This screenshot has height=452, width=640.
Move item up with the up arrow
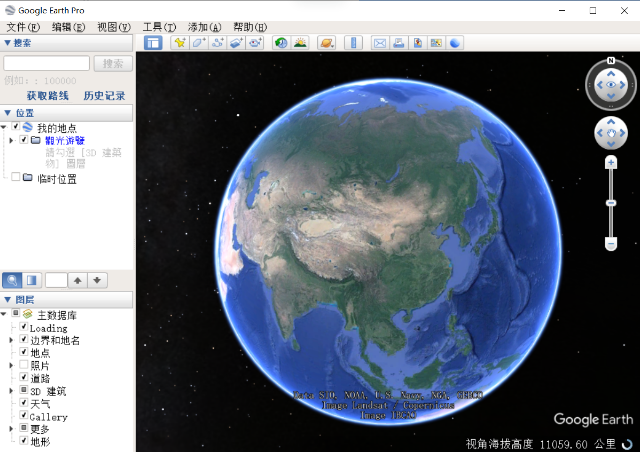click(78, 280)
